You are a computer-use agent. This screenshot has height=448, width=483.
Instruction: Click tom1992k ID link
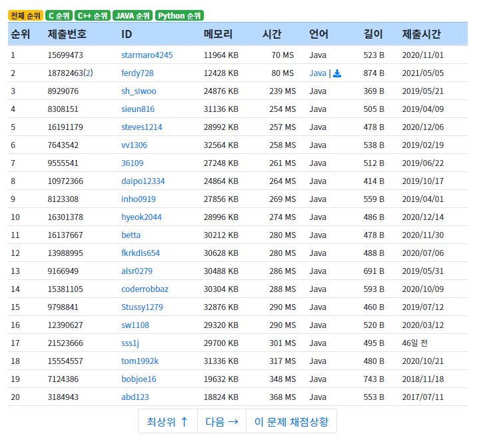(140, 361)
